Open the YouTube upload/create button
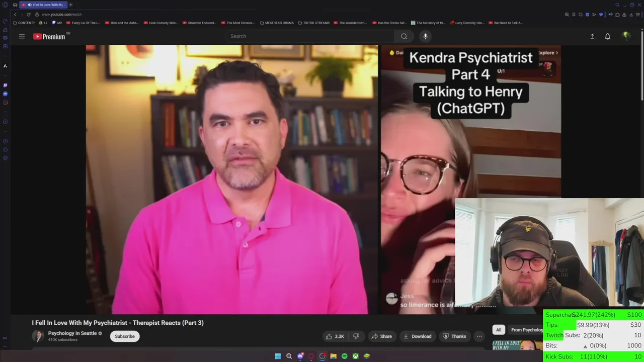Screen dimensions: 644x362 592,36
